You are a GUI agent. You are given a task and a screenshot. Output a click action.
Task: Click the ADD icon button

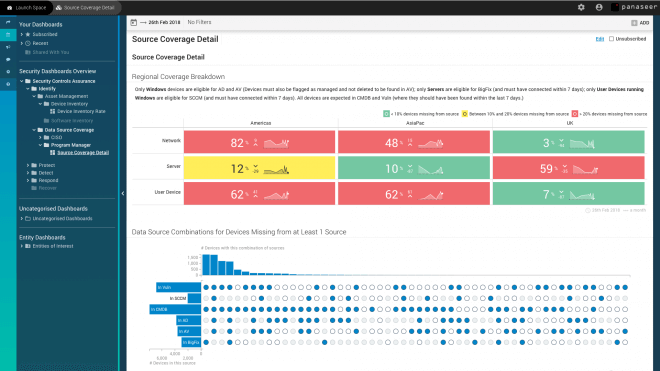coord(640,23)
